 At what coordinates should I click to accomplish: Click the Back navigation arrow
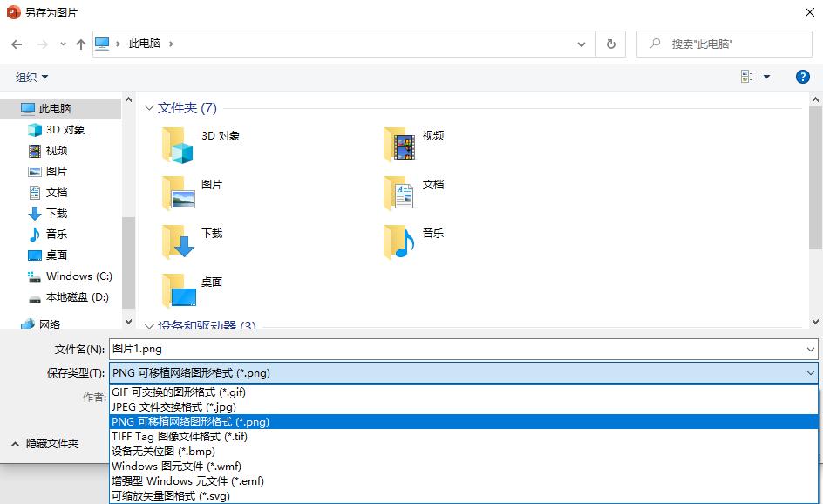17,44
